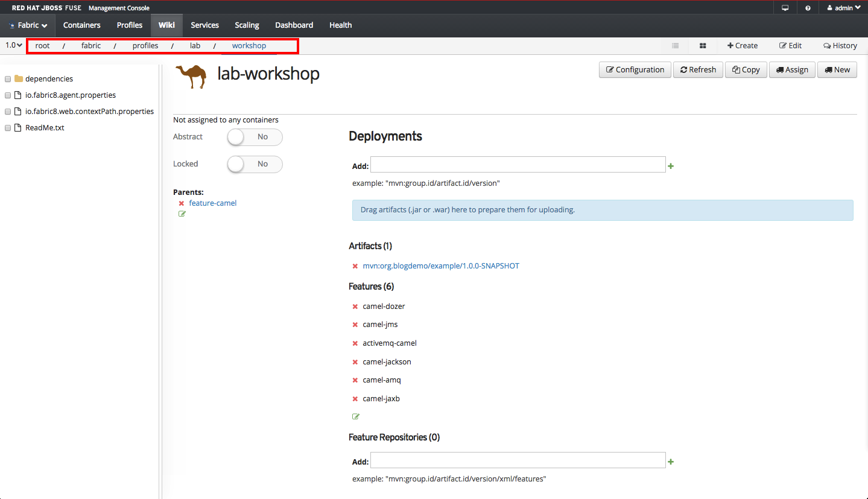Open the feature-camel parent link
868x499 pixels.
tap(213, 203)
